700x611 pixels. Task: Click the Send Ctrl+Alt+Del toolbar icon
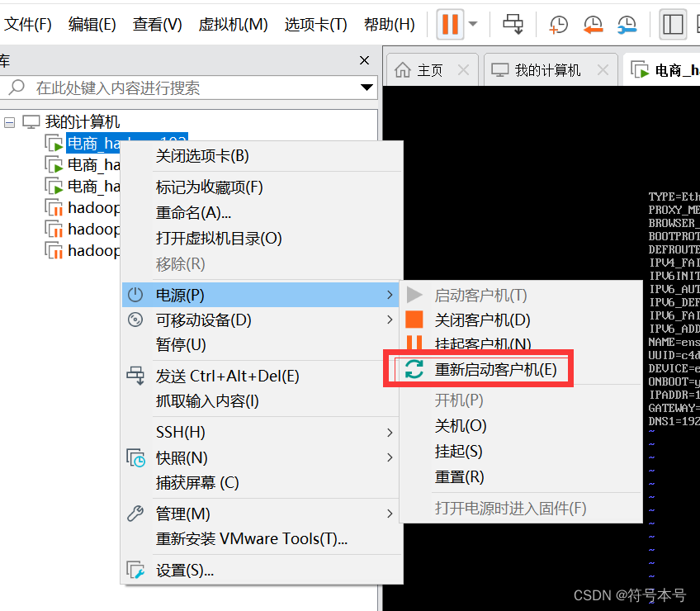pyautogui.click(x=513, y=25)
